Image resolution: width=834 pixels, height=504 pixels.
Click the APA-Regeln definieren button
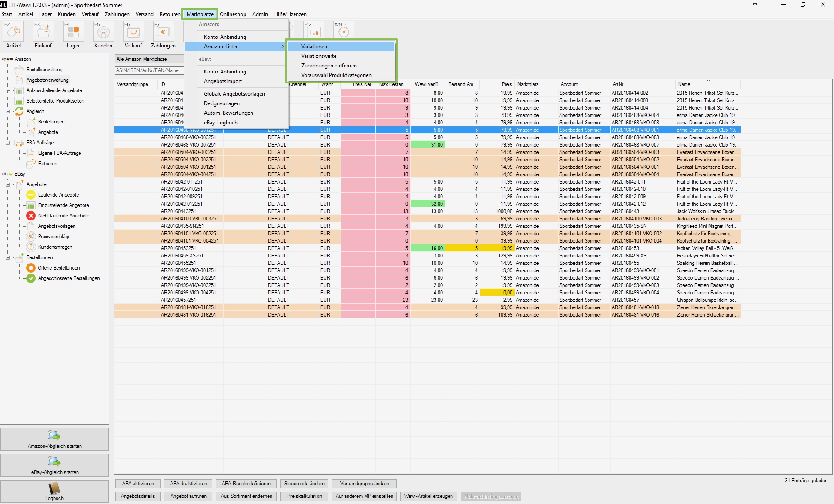[x=246, y=484]
